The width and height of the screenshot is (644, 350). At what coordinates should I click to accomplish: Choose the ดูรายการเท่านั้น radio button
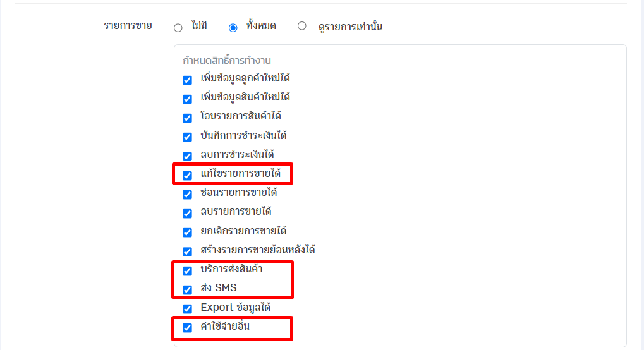pyautogui.click(x=302, y=26)
